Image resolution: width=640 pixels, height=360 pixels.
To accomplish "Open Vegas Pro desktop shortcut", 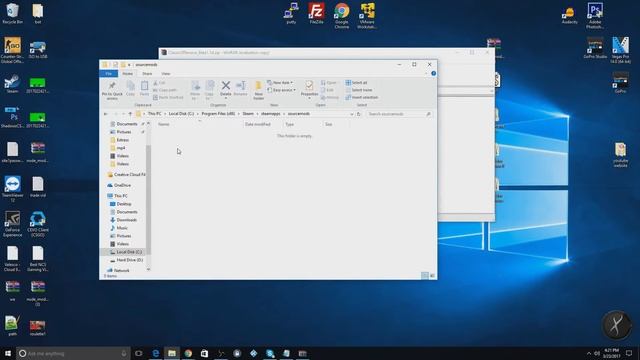I will pyautogui.click(x=620, y=50).
